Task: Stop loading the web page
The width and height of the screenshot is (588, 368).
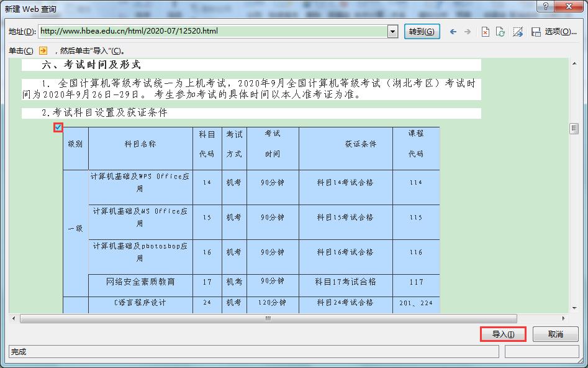Action: click(485, 31)
